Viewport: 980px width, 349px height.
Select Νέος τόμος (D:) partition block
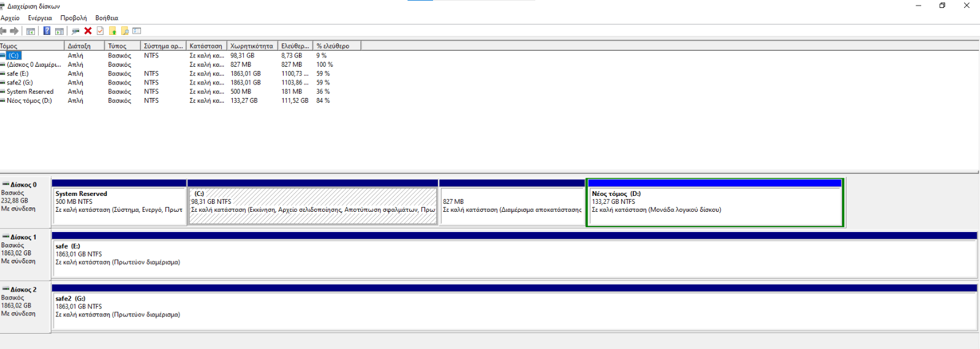[x=715, y=203]
